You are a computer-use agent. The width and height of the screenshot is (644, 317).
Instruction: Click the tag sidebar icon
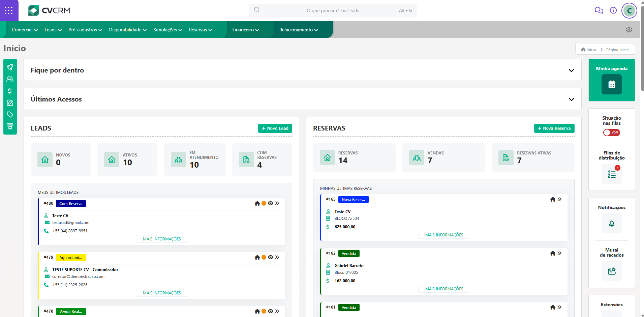coord(10,114)
